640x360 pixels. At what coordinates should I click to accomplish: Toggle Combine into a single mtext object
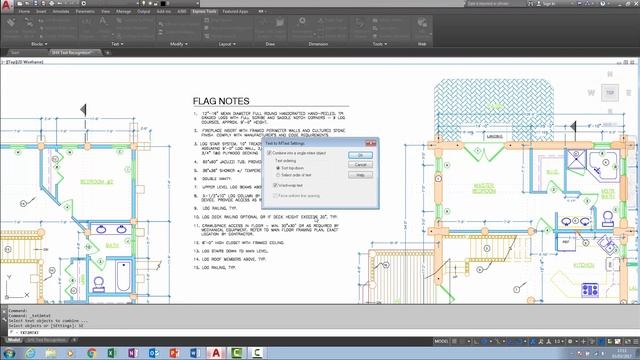(297, 153)
